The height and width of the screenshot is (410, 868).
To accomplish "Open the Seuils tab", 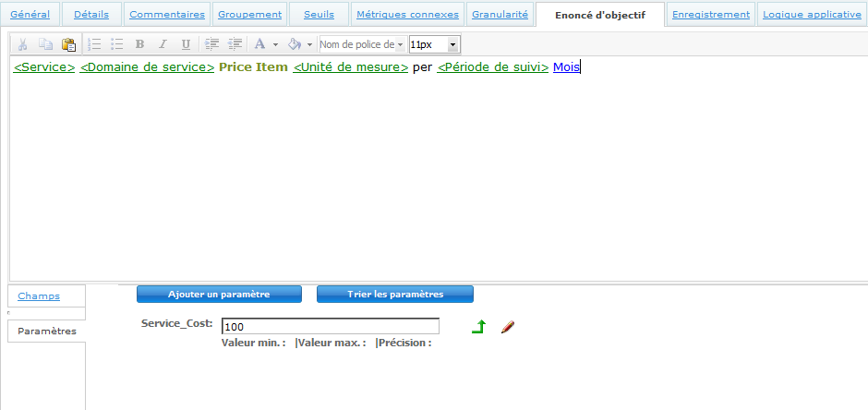I will 319,15.
